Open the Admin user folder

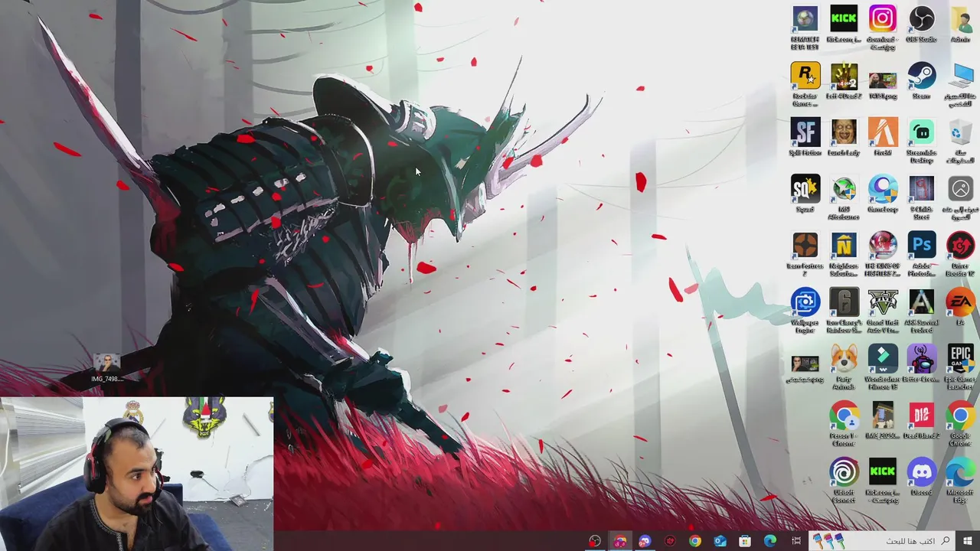[960, 24]
